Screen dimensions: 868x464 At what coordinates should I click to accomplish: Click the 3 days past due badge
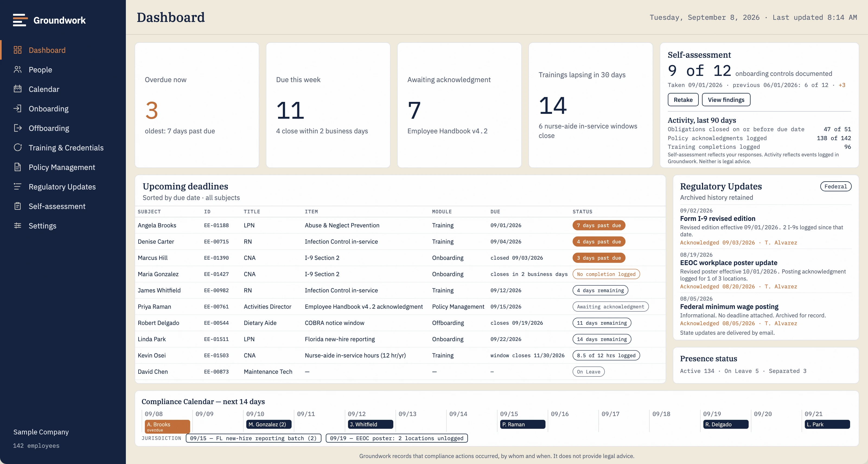[x=599, y=258]
